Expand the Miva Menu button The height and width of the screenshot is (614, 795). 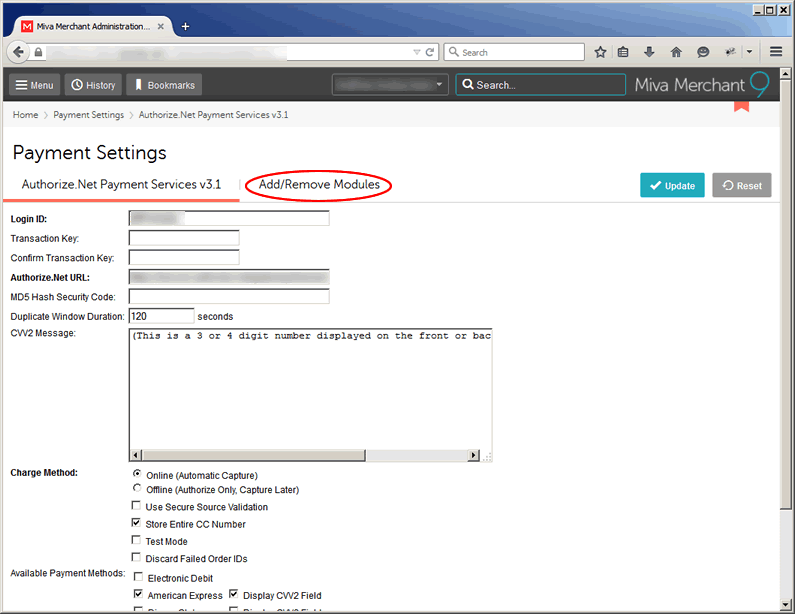(x=35, y=85)
